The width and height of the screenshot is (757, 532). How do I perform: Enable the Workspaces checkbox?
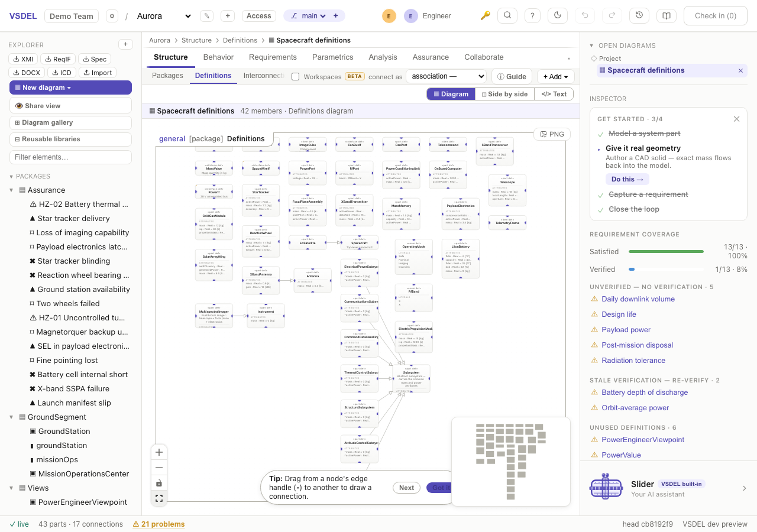click(296, 77)
